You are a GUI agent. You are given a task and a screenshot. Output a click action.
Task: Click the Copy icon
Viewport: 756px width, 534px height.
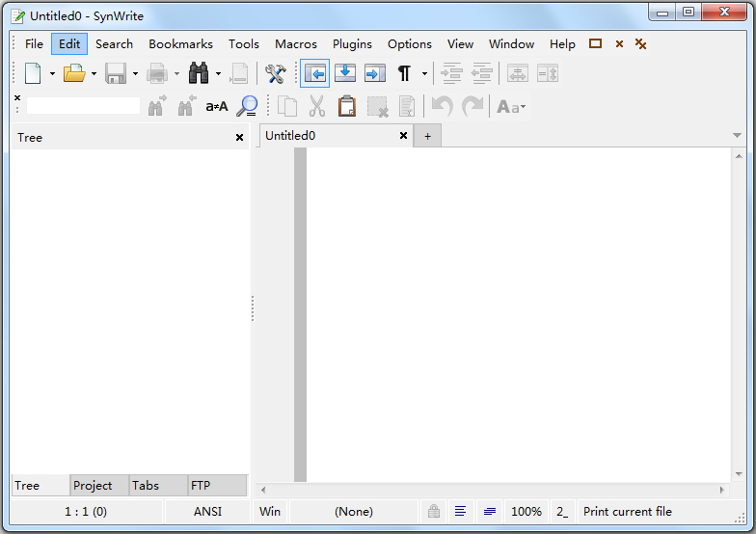tap(287, 106)
